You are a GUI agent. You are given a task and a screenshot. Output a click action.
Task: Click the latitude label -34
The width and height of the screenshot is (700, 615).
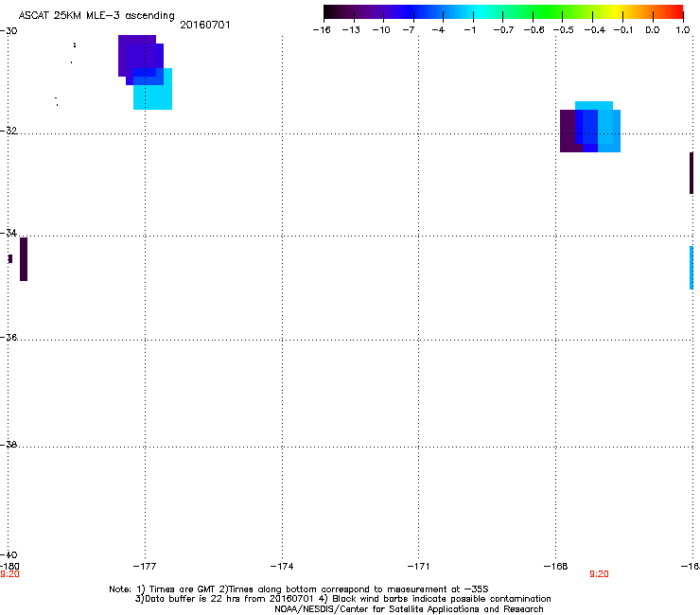[x=9, y=233]
